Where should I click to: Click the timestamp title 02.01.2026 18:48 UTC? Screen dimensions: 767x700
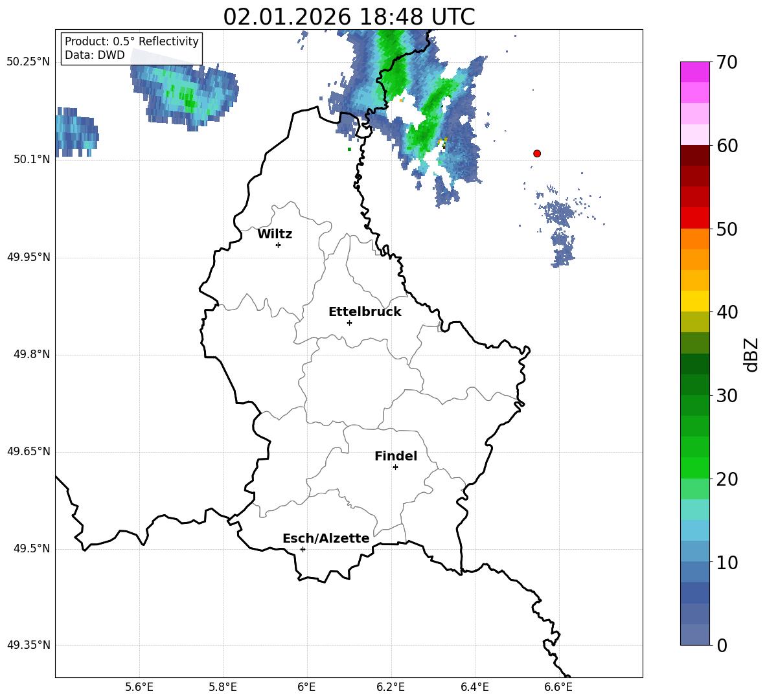coord(349,17)
